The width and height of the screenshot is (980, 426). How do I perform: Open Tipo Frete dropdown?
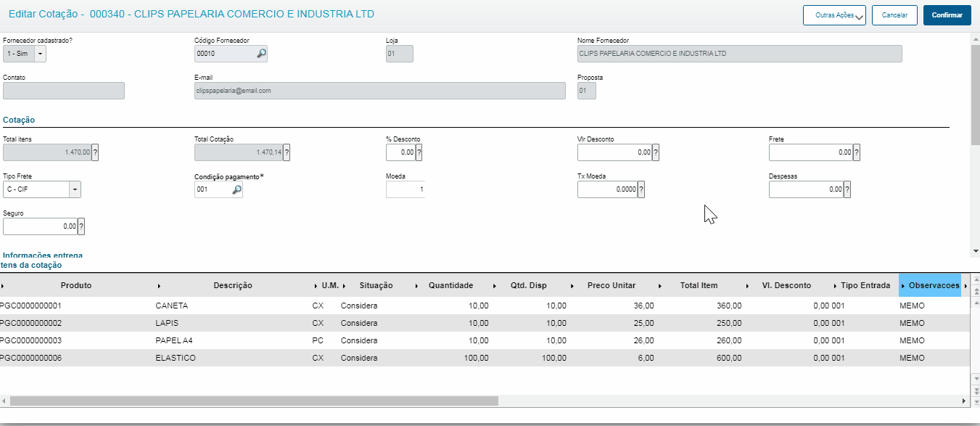75,189
